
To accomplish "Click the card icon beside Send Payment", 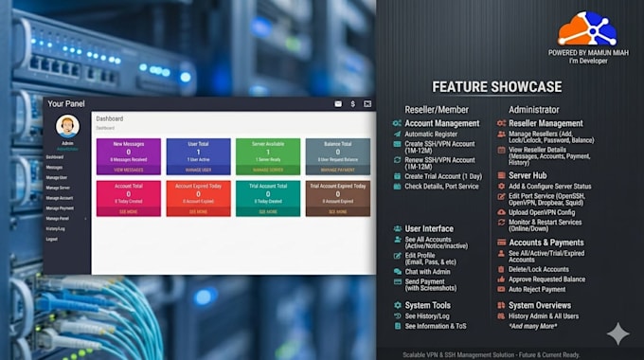I will (x=397, y=282).
